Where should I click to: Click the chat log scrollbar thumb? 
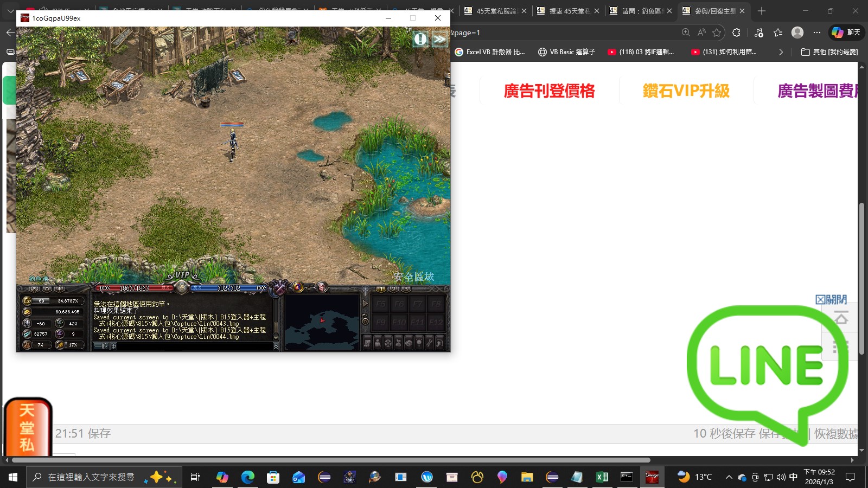(276, 327)
